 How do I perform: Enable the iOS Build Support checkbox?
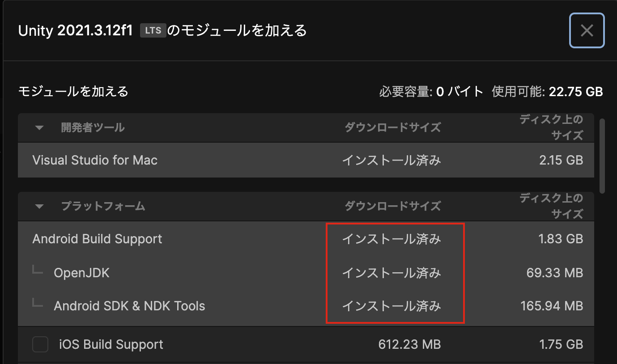coord(40,345)
